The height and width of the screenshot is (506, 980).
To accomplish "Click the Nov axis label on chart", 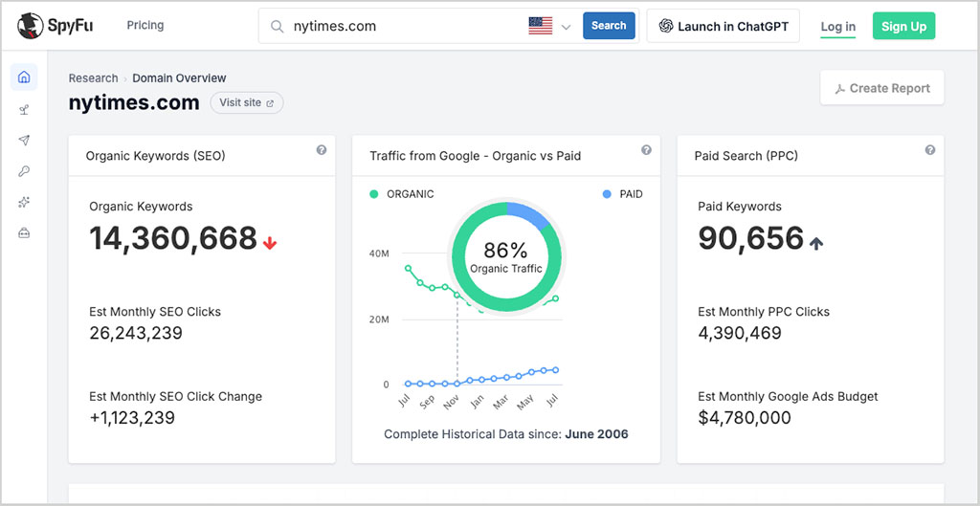I will pos(450,403).
